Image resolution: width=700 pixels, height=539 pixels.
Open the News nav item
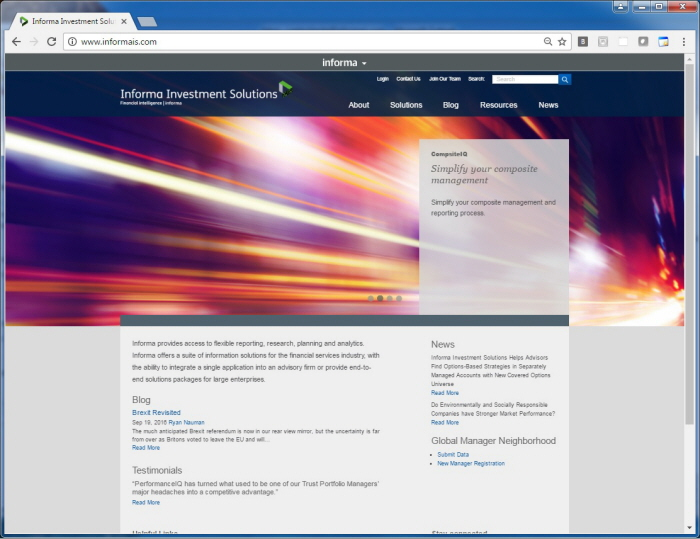click(548, 105)
